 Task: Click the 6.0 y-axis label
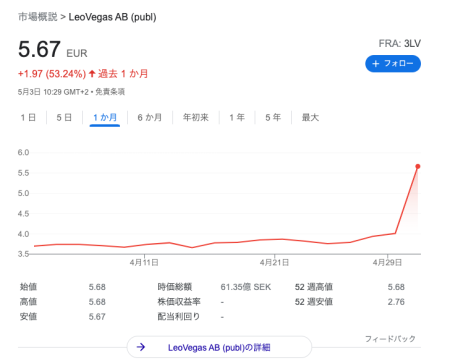tap(23, 152)
